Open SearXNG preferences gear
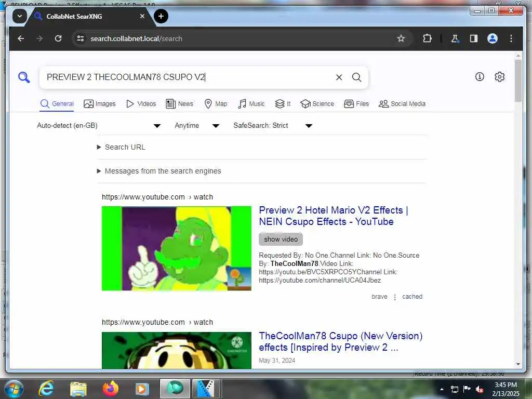Screen dimensions: 532x399 [x=499, y=77]
